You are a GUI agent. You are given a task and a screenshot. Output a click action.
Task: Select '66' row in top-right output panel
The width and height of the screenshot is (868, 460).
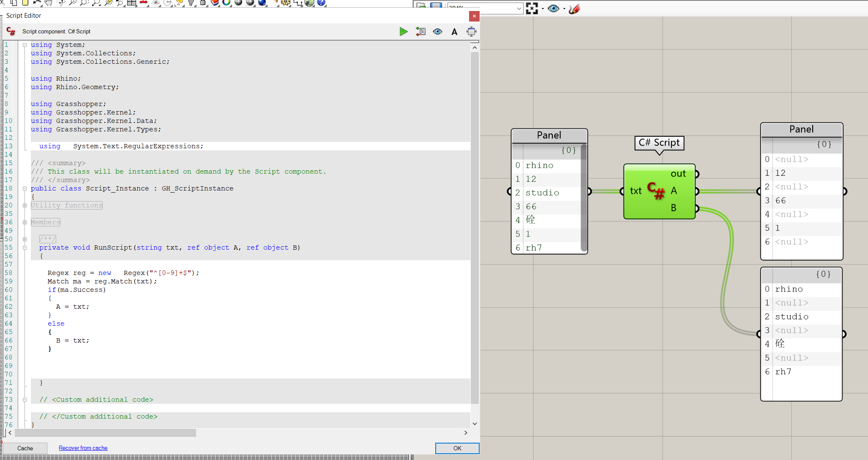[x=802, y=201]
